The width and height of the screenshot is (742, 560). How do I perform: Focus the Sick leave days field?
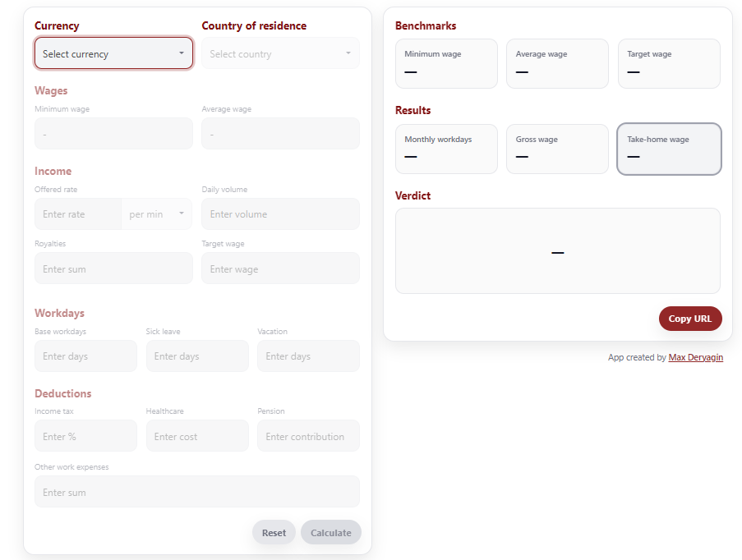pyautogui.click(x=197, y=356)
